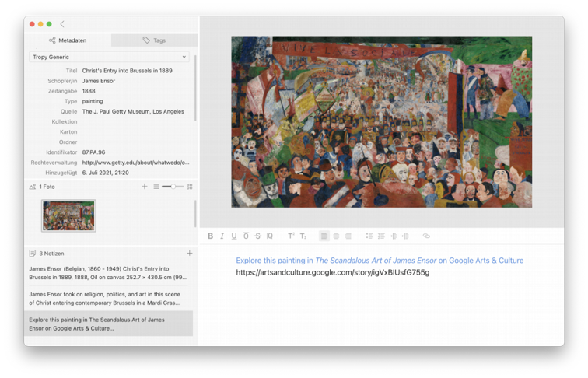
Task: Toggle strikethrough formatting in note toolbar
Action: tap(257, 236)
